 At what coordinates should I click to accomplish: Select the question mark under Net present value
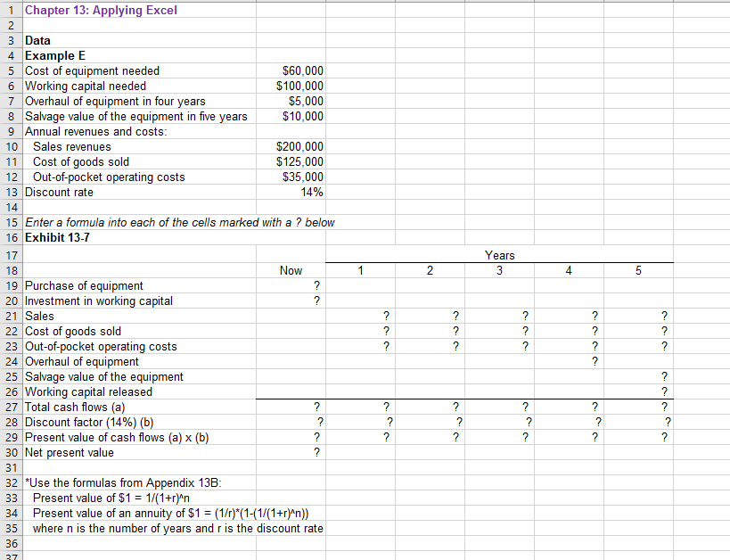click(316, 452)
